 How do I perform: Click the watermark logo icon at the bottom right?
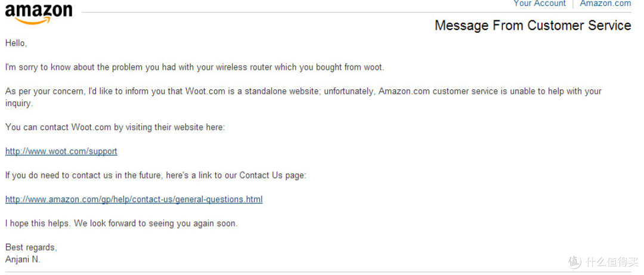[x=575, y=262]
